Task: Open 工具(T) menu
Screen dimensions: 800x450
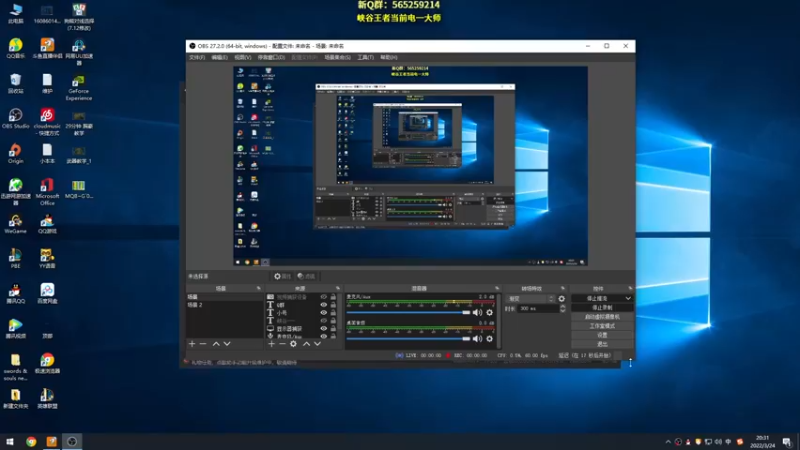Action: coord(365,57)
